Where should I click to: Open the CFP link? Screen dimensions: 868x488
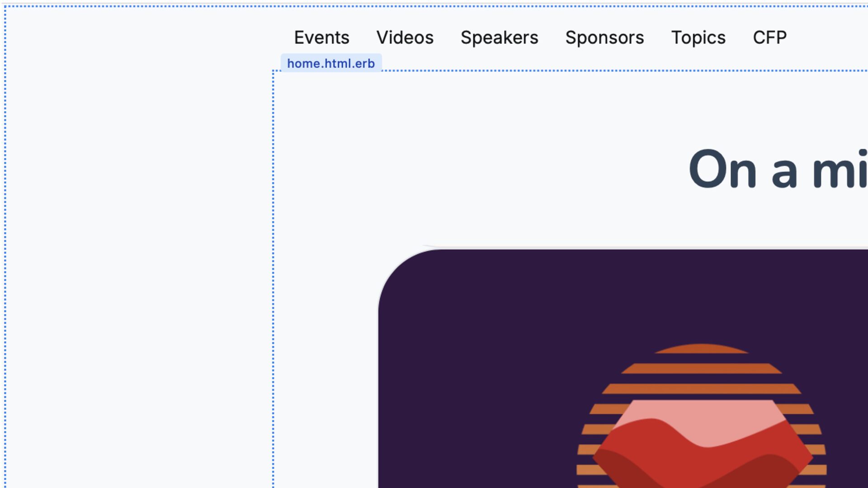[x=769, y=38]
